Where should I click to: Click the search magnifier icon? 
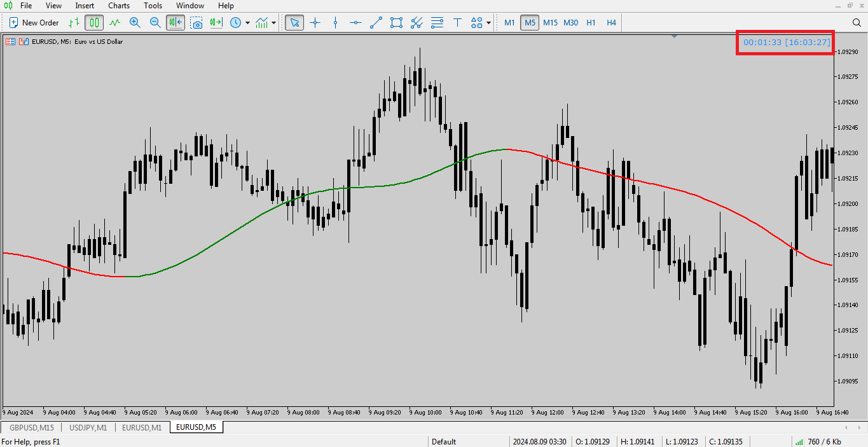[857, 23]
